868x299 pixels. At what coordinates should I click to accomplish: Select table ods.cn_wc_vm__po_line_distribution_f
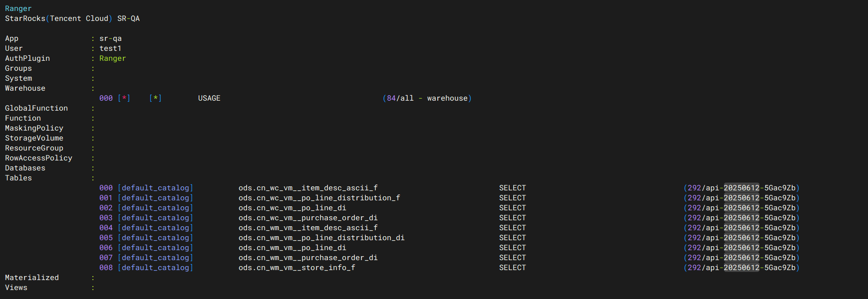coord(319,198)
